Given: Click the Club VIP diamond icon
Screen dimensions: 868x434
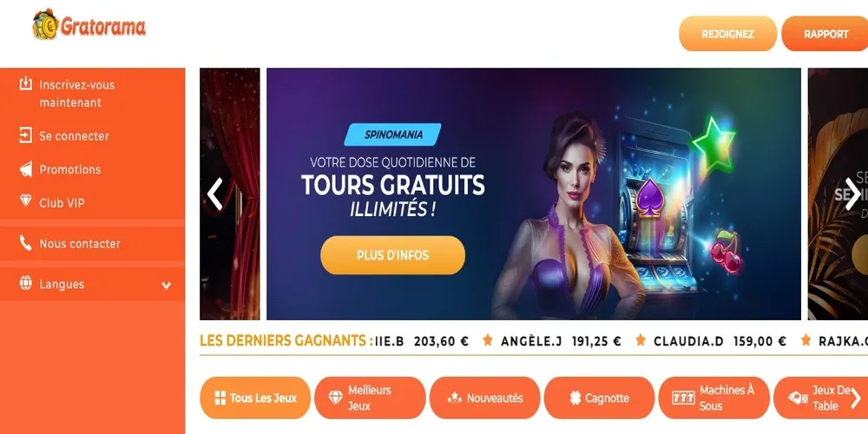Looking at the screenshot, I should (x=25, y=201).
